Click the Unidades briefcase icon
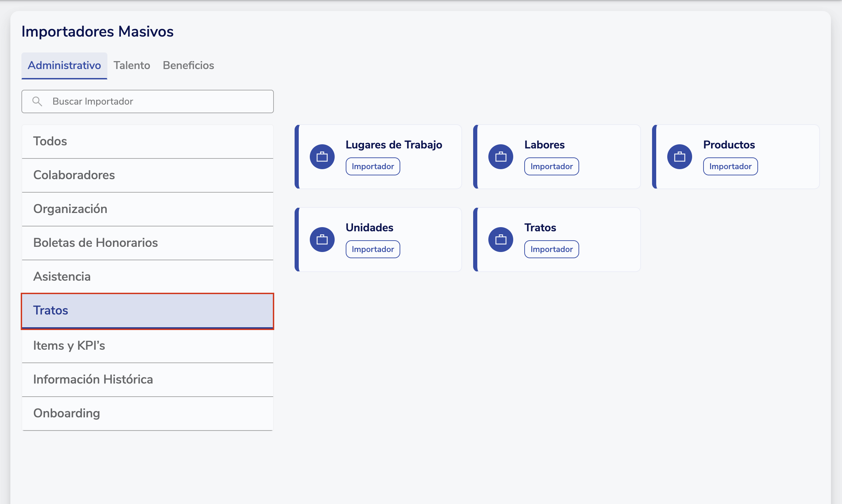This screenshot has width=842, height=504. pyautogui.click(x=322, y=240)
